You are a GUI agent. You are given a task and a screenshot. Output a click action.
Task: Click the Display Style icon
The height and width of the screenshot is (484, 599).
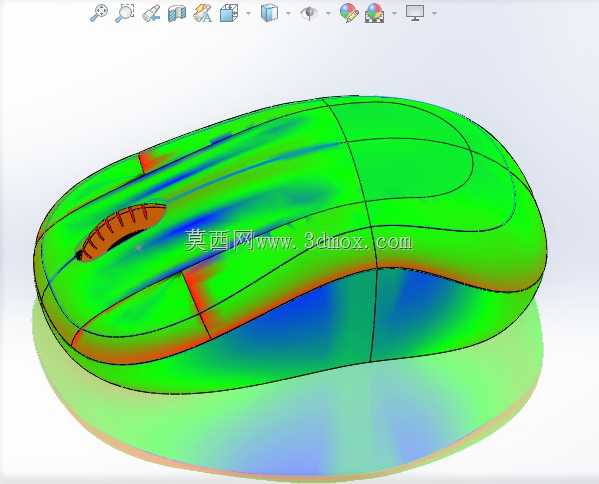[x=269, y=13]
